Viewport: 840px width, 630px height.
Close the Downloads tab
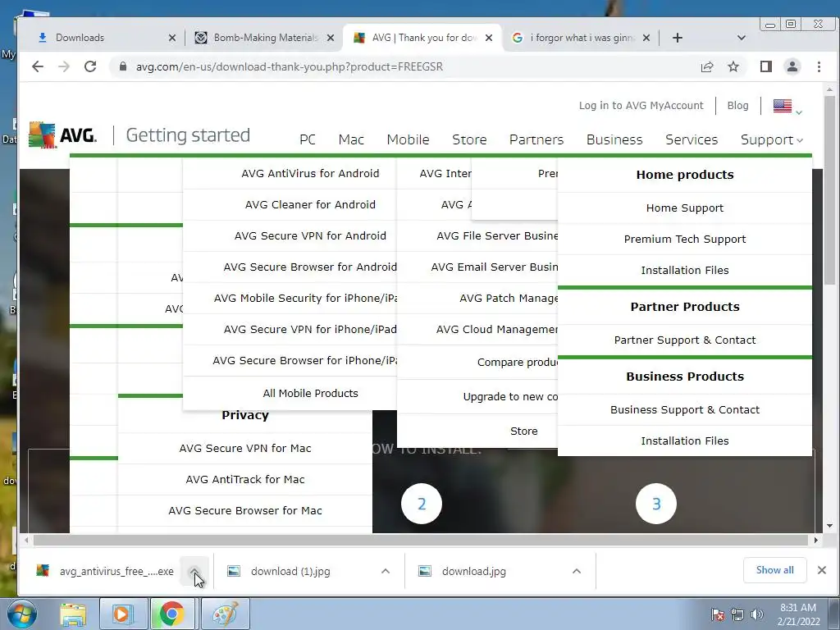click(x=172, y=38)
